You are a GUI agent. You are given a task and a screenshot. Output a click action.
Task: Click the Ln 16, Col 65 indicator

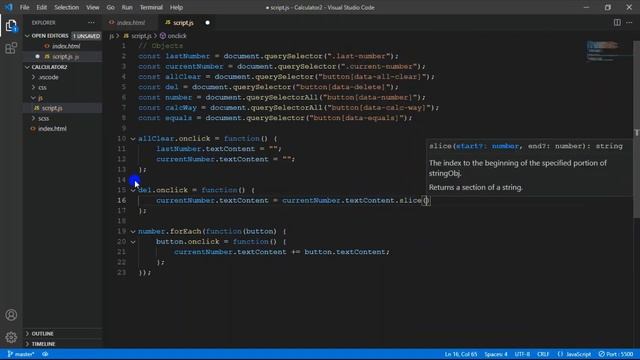[461, 354]
